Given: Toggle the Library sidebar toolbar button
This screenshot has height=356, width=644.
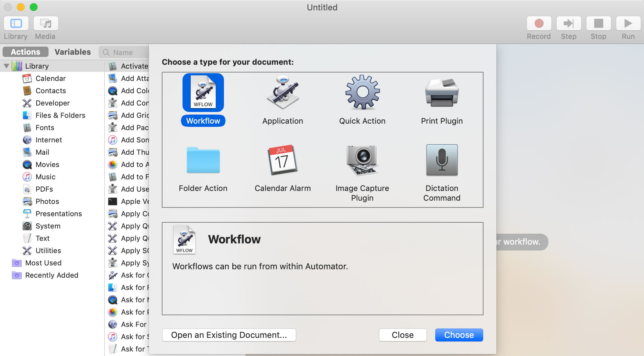Looking at the screenshot, I should pyautogui.click(x=16, y=24).
